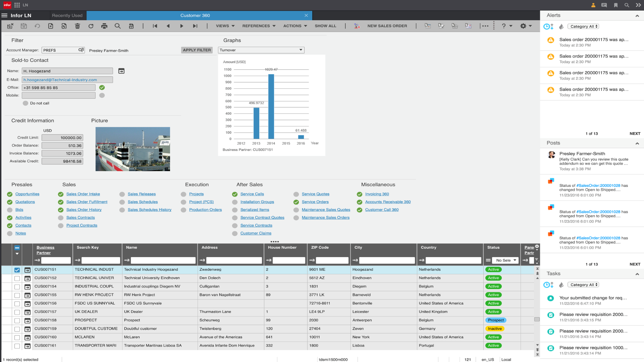The width and height of the screenshot is (644, 362).
Task: Open the Status filter No Sele dropdown
Action: (506, 260)
